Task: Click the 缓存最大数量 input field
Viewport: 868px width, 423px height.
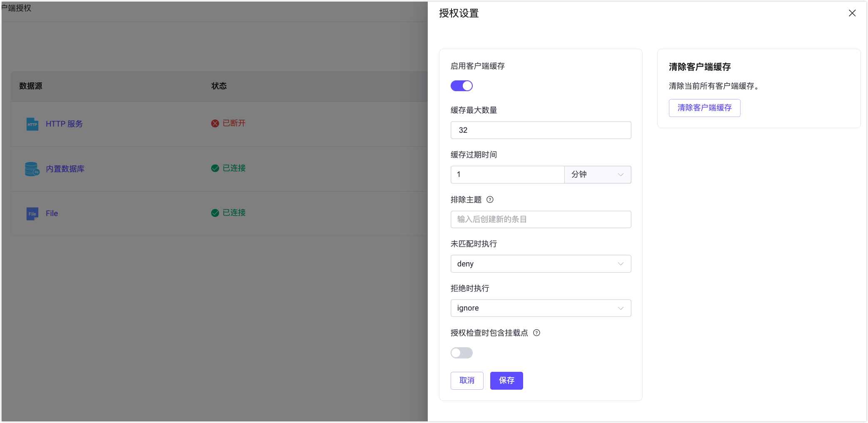Action: (x=541, y=130)
